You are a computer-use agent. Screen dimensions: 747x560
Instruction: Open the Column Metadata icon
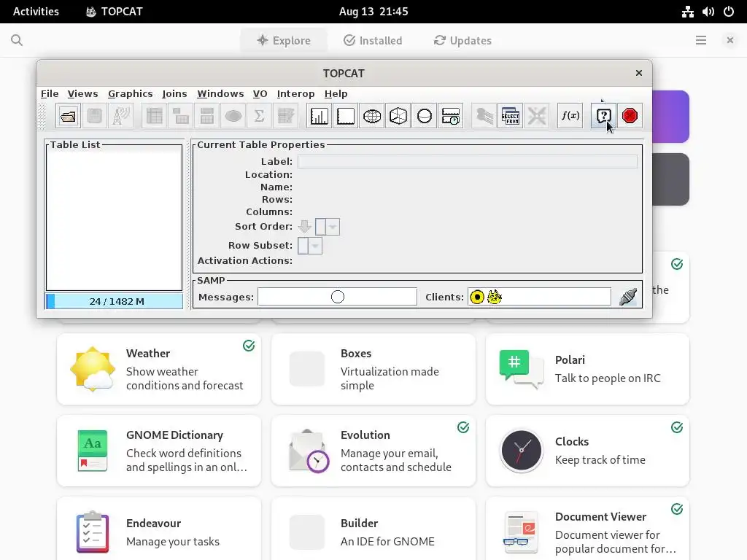(x=206, y=116)
